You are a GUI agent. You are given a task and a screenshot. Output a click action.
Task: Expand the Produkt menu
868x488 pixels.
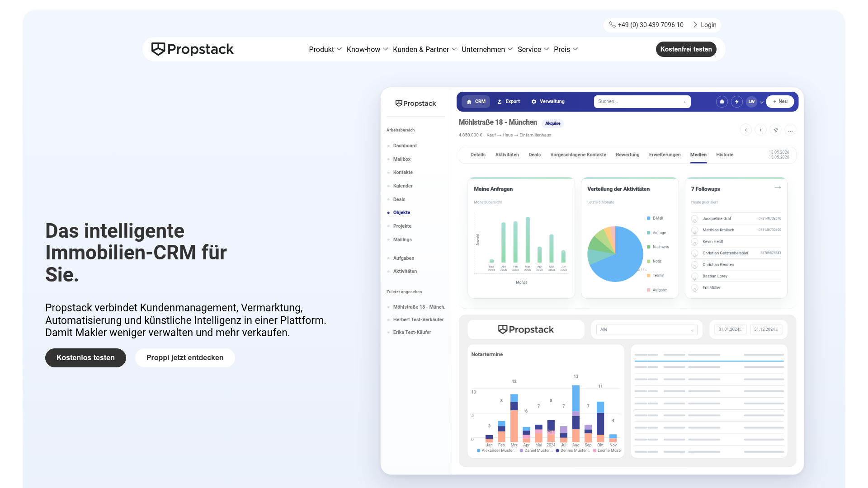click(x=325, y=49)
